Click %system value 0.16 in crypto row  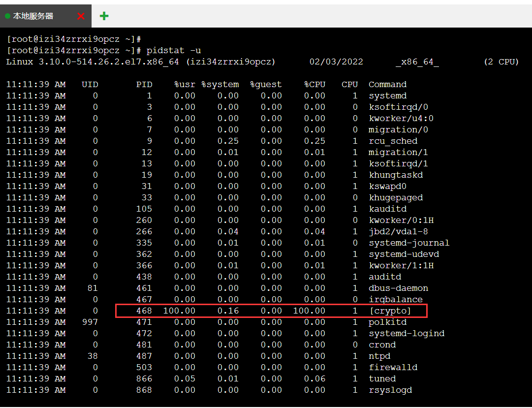tap(228, 311)
